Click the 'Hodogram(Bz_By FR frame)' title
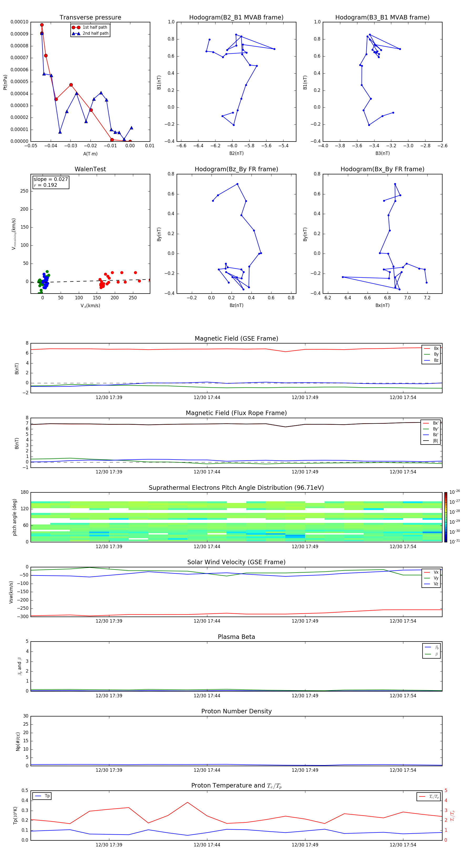This screenshot has height=868, width=473. click(x=236, y=169)
